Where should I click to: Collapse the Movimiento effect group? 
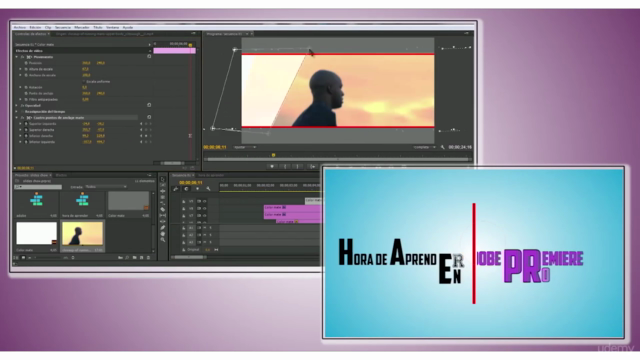pos(16,57)
